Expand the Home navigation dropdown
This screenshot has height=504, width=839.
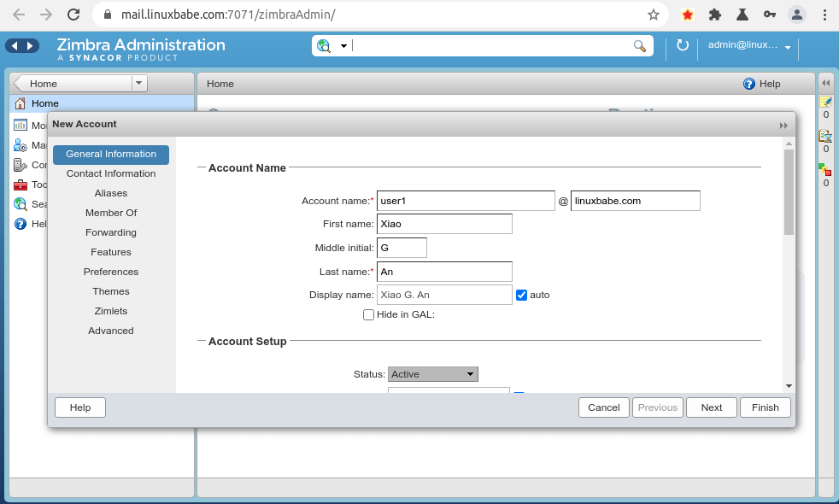tap(138, 83)
